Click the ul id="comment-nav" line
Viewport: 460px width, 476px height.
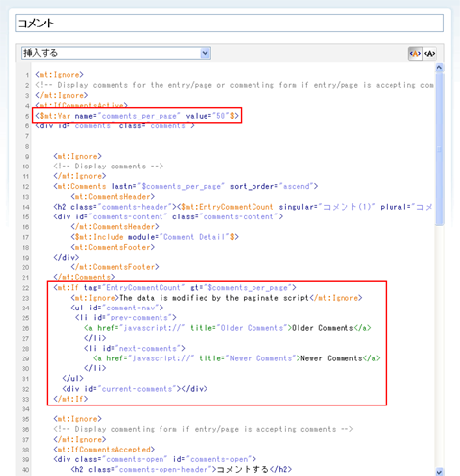coord(117,308)
